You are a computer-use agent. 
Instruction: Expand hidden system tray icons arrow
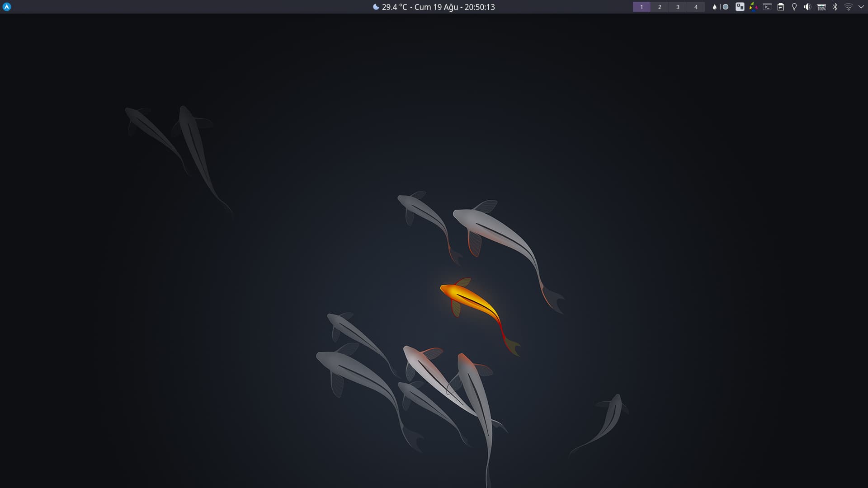861,7
